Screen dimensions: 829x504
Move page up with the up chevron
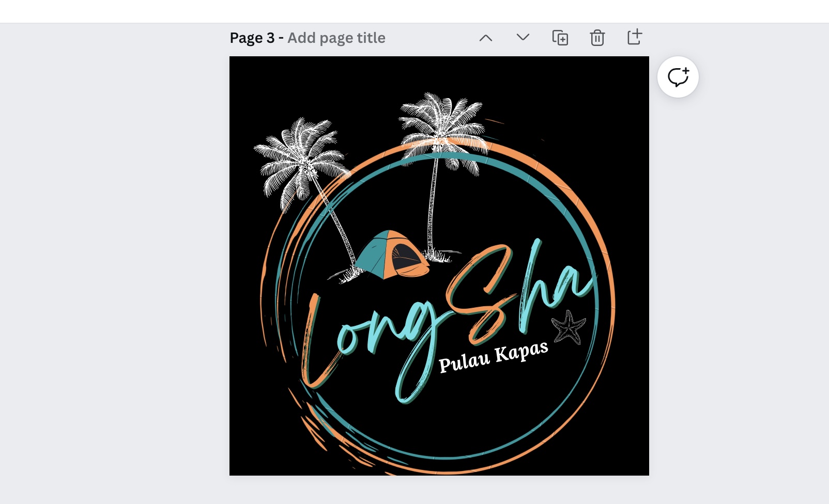[x=485, y=38]
